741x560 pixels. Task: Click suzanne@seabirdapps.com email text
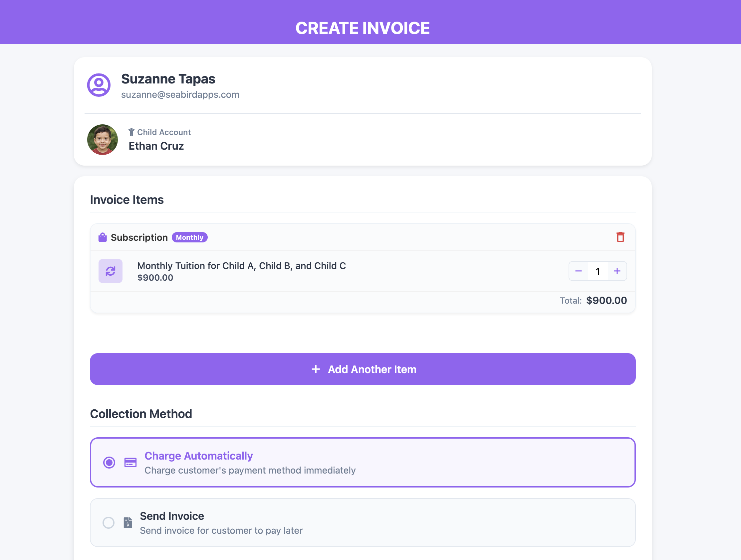[180, 95]
